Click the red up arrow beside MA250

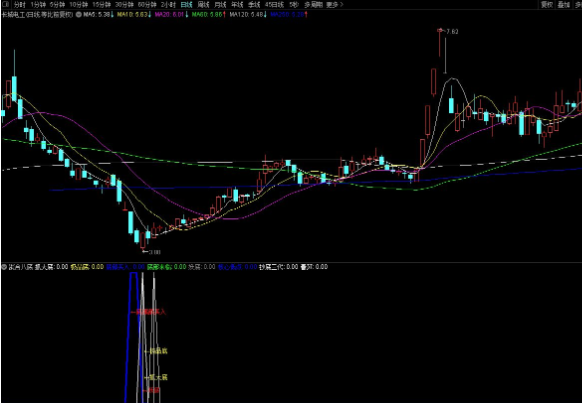tap(306, 15)
